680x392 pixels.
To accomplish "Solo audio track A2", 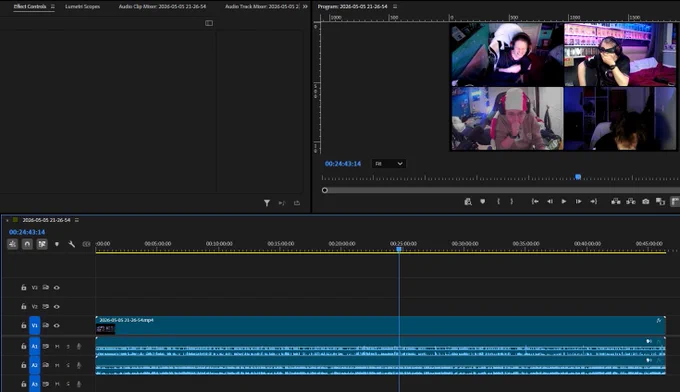I will point(68,365).
